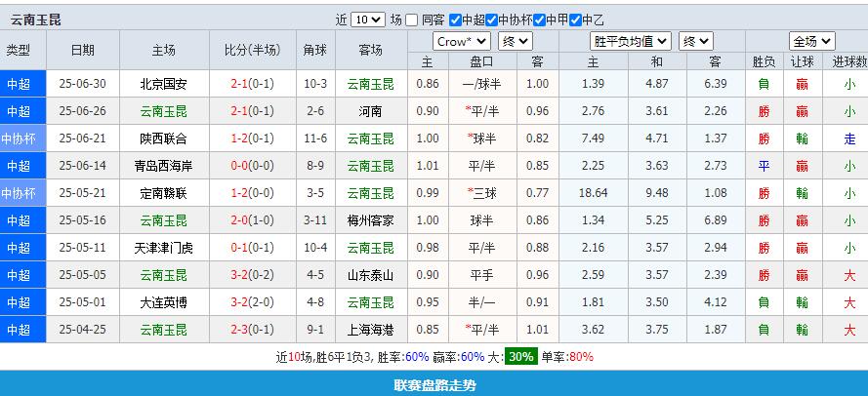Click the 梅州客家 away team
This screenshot has height=396, width=868.
(x=370, y=220)
